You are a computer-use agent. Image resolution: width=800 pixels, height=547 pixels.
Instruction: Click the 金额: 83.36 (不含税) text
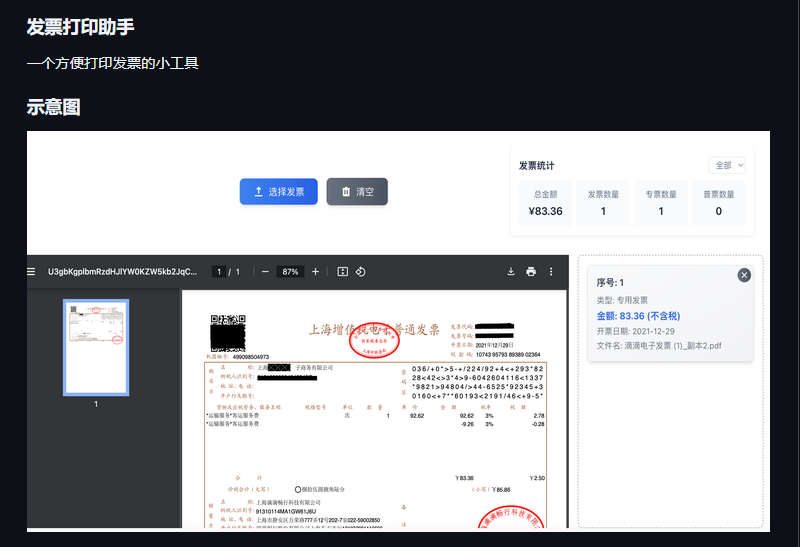[x=638, y=316]
